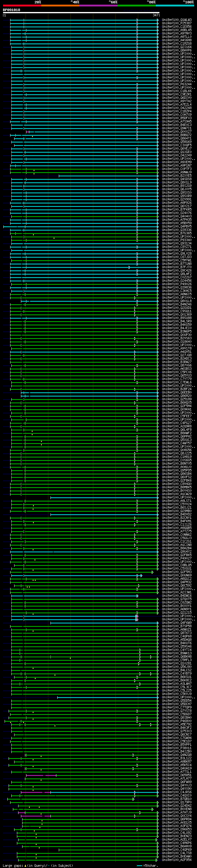Select the UniRef100_B8A2B4 label
The width and height of the screenshot is (197, 868).
click(177, 548)
